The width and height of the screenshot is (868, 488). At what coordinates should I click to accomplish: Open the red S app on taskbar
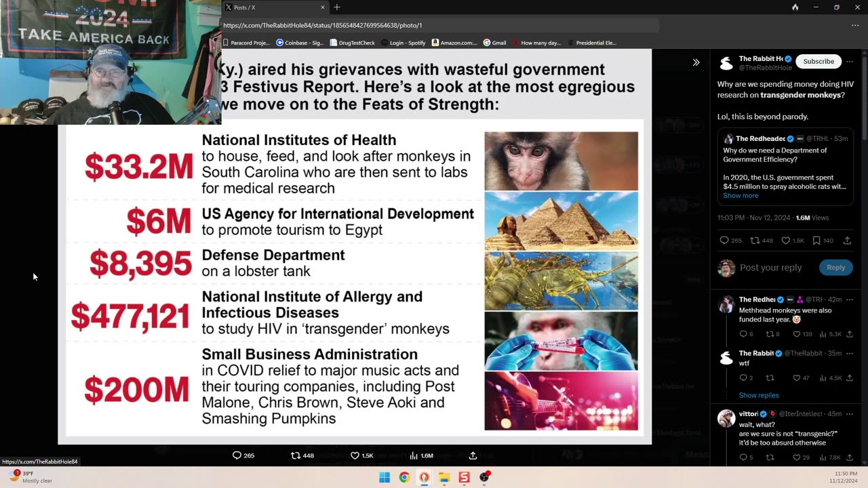(x=464, y=477)
